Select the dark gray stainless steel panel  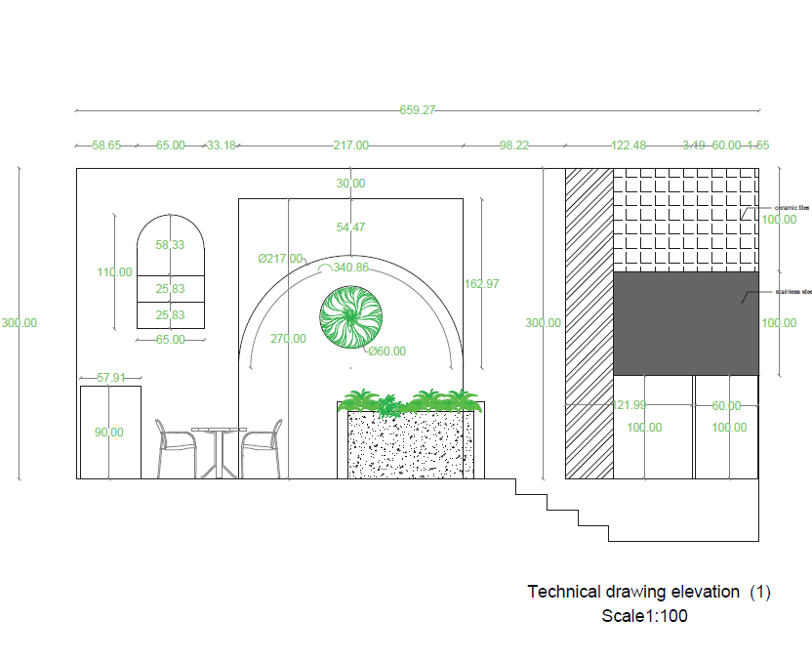point(685,323)
